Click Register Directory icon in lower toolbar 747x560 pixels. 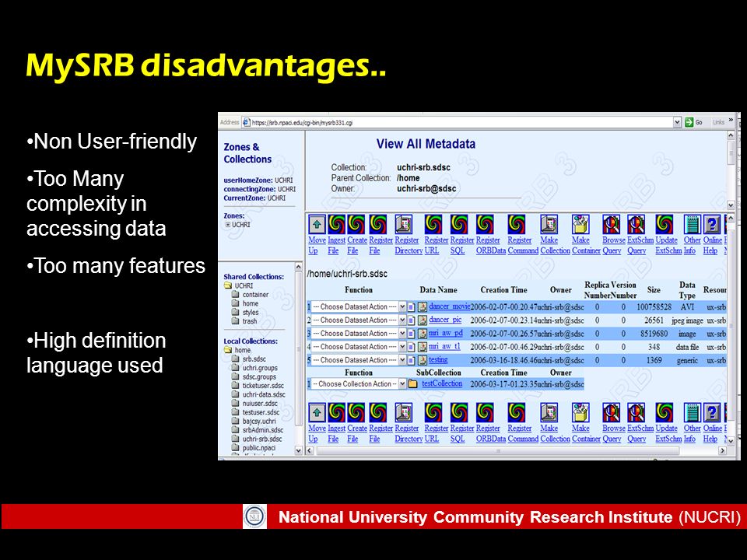click(x=404, y=412)
